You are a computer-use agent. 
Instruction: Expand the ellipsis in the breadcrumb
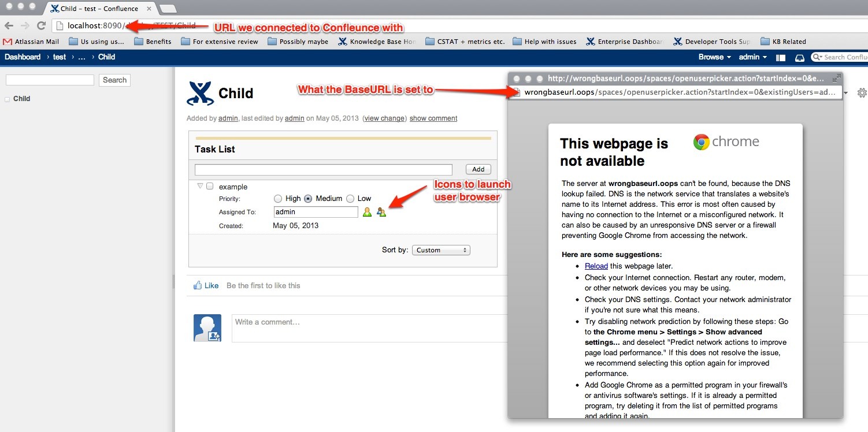(82, 57)
